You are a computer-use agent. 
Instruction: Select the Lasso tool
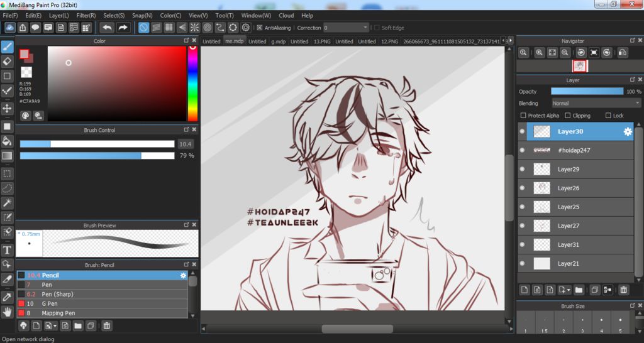[7, 188]
